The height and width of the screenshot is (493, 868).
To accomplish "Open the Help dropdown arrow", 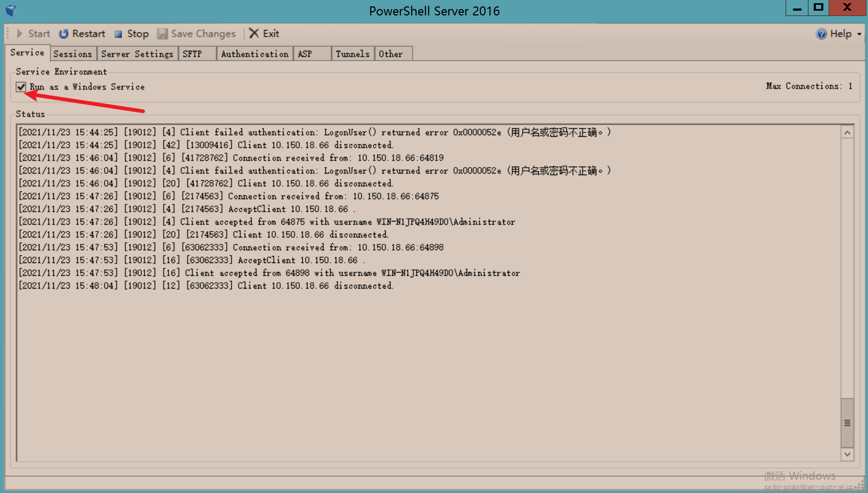I will (859, 34).
